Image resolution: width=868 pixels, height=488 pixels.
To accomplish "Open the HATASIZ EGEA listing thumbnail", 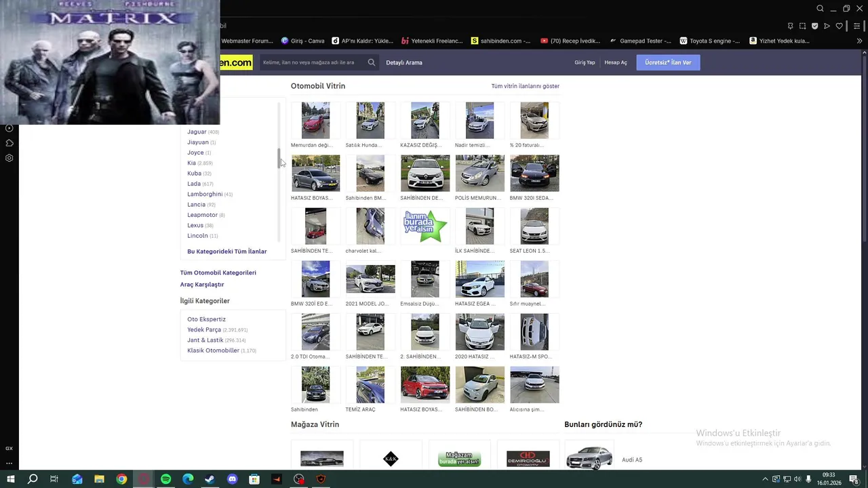I will point(479,279).
